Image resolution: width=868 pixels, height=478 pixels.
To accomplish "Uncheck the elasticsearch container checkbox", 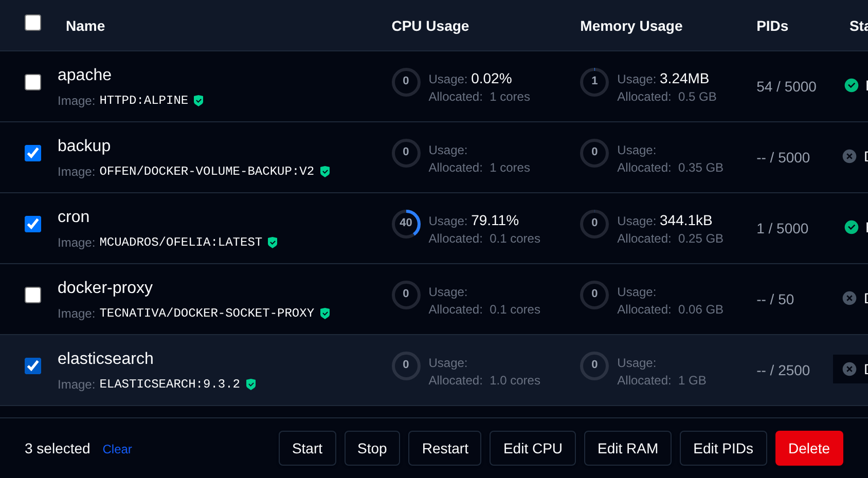I will pyautogui.click(x=33, y=366).
